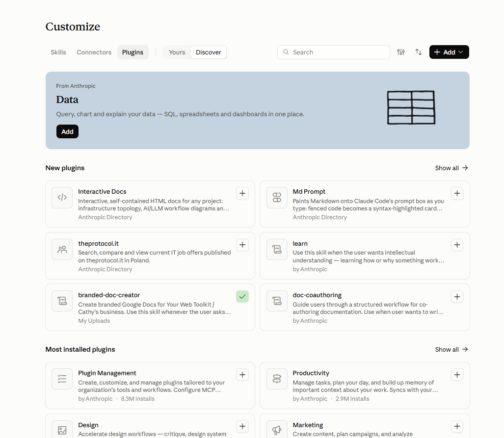Click doc-coauthoring scroll icon
Viewport: 504px width, 438px height.
(x=277, y=301)
